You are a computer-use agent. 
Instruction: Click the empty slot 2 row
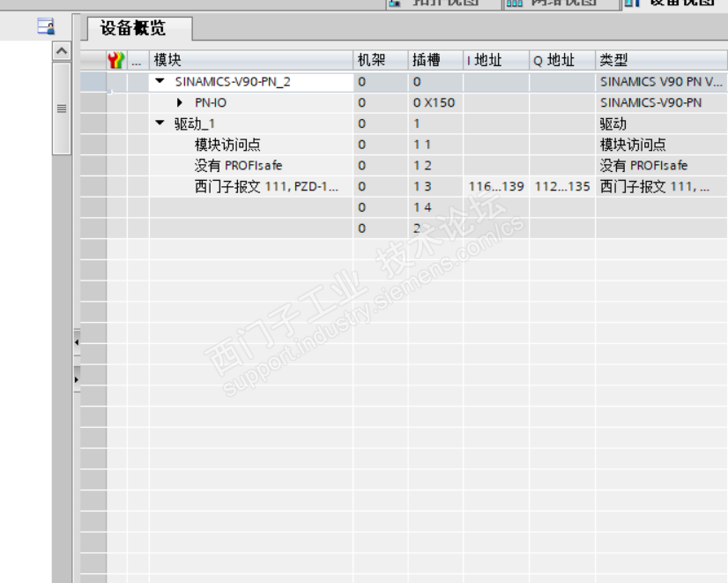pyautogui.click(x=404, y=228)
